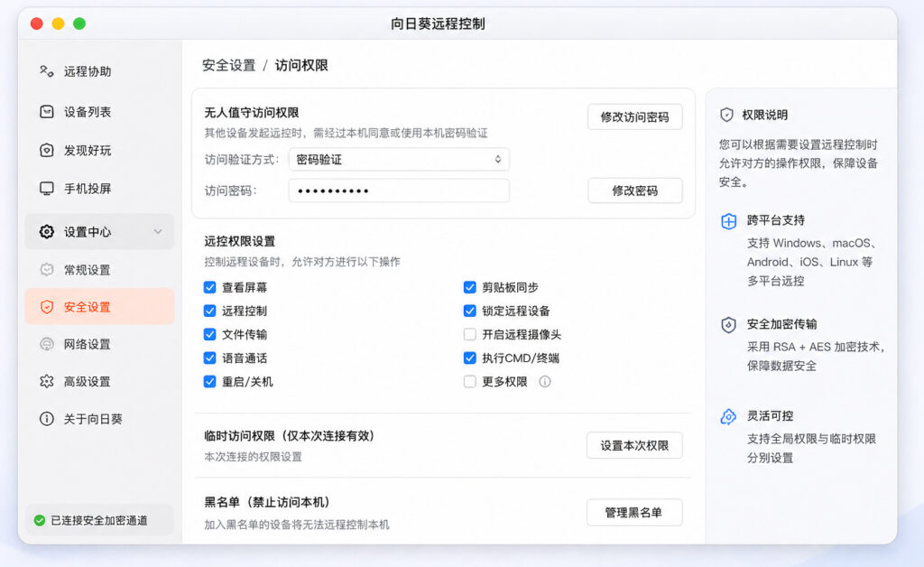Click the 安全设置 shield icon
Image resolution: width=924 pixels, height=567 pixels.
click(x=47, y=306)
